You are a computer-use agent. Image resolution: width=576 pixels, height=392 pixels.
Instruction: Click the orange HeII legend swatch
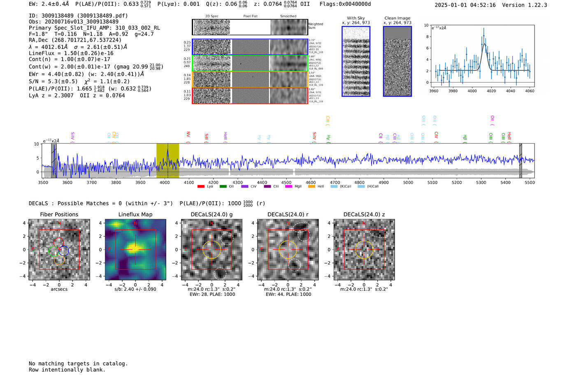tap(311, 187)
